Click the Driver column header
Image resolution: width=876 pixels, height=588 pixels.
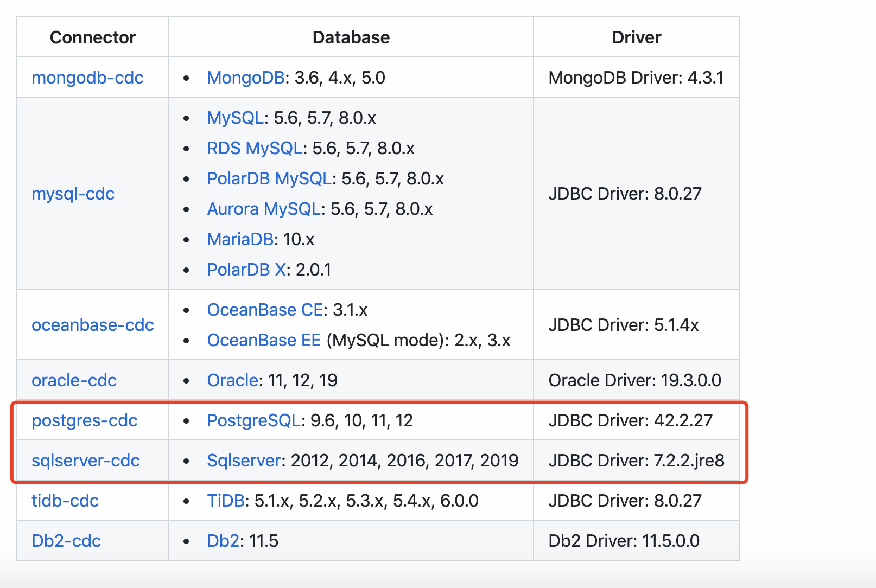(x=637, y=37)
